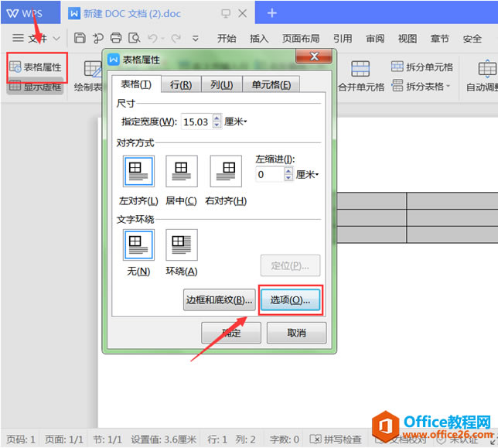This screenshot has height=448, width=498.
Task: Click the 边框和底纹(B)... button
Action: [219, 299]
